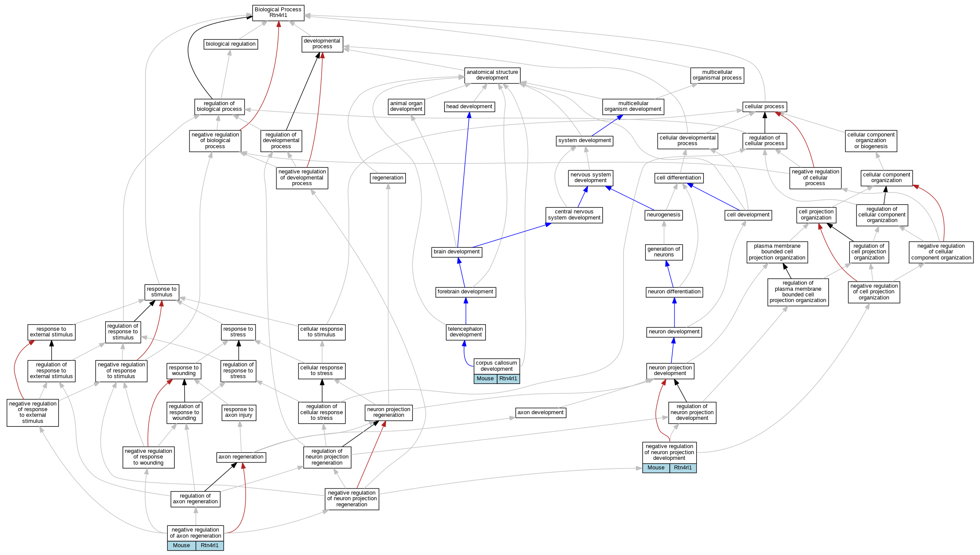The height and width of the screenshot is (555, 980).
Task: Click the 'telencephalon development' node
Action: [x=465, y=332]
